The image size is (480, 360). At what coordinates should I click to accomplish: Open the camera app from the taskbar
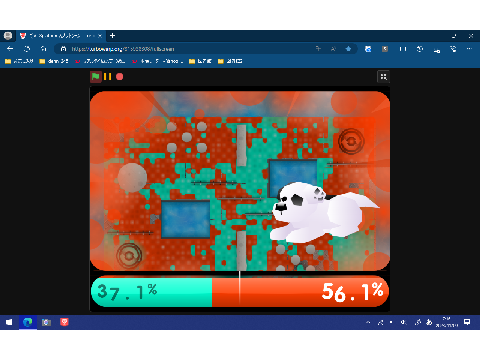46,322
